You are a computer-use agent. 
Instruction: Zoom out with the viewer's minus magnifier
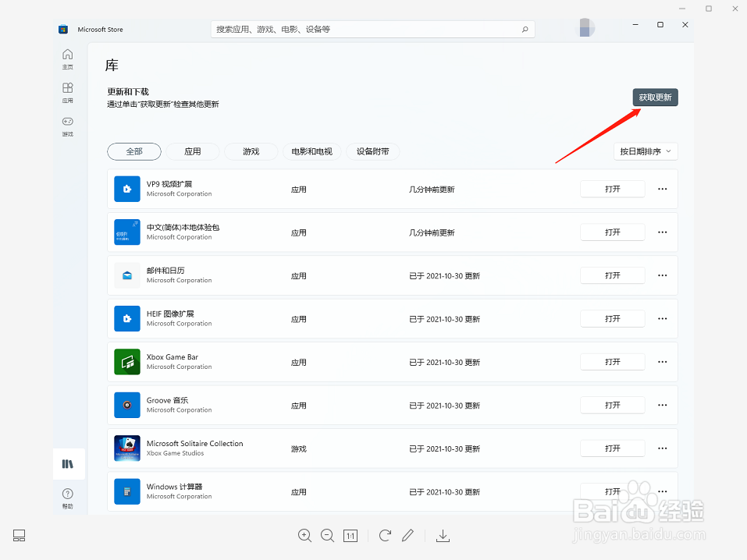(x=327, y=536)
